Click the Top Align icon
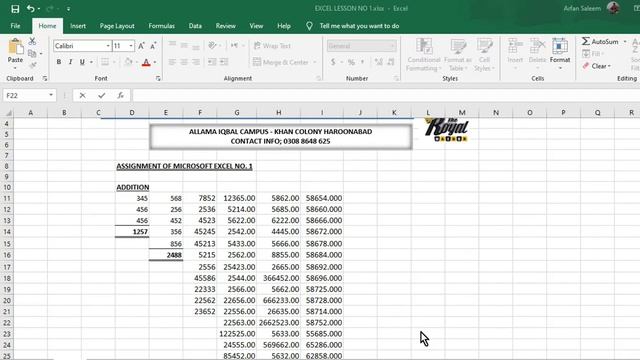 click(x=172, y=45)
